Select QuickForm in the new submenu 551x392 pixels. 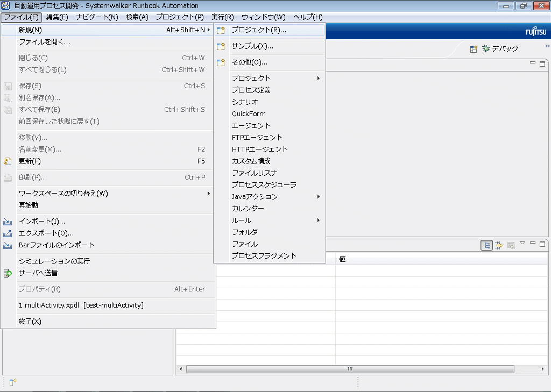click(270, 114)
